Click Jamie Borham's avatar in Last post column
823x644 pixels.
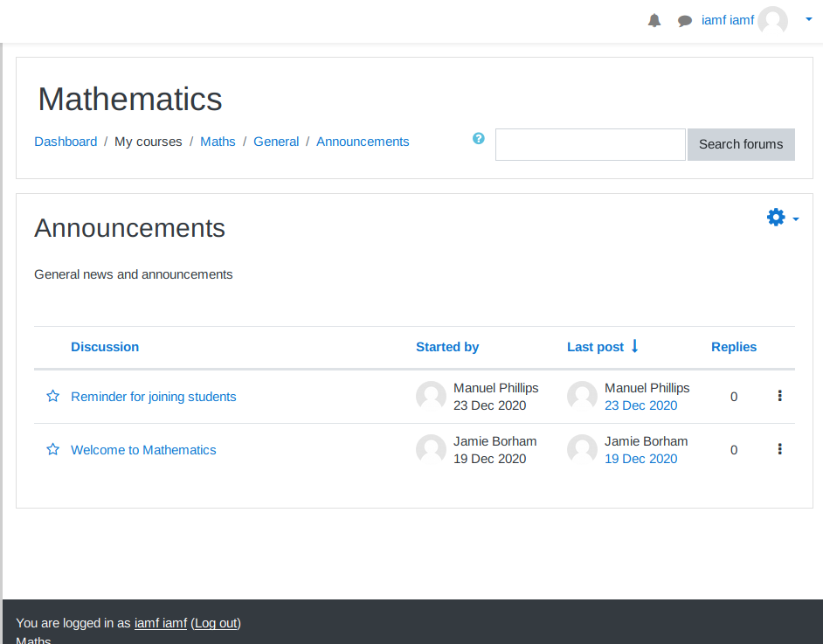pyautogui.click(x=582, y=449)
